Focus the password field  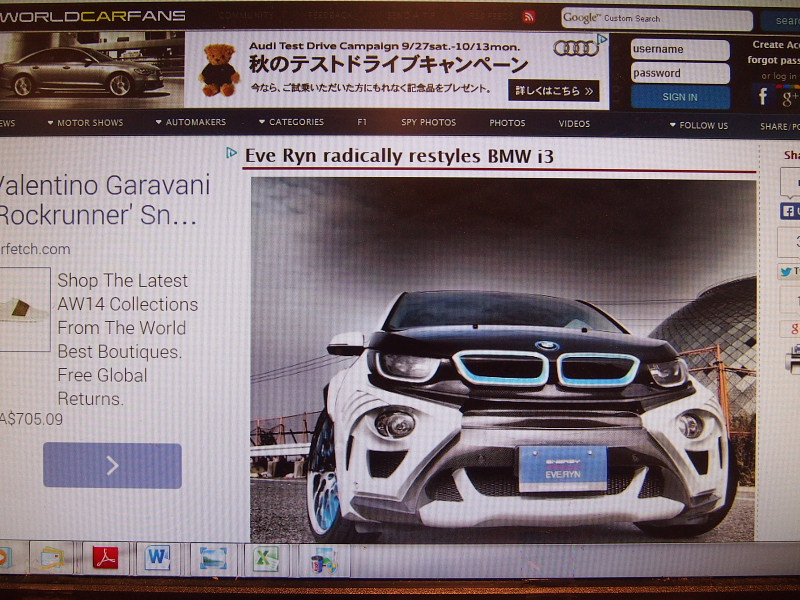680,73
